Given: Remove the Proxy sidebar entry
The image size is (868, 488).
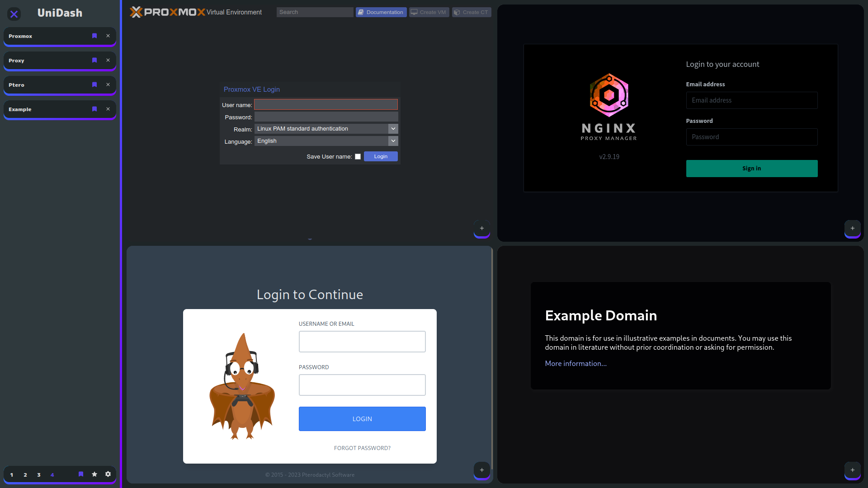Looking at the screenshot, I should pos(108,60).
